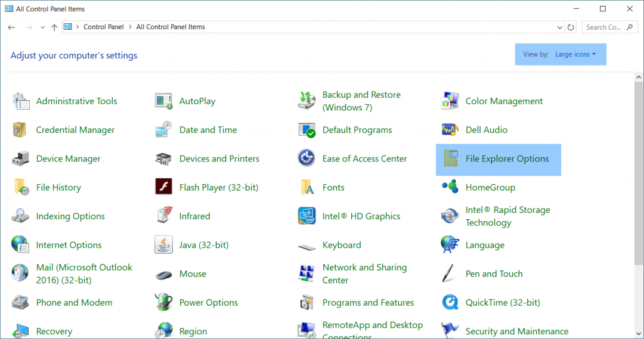
Task: Click the Programs and Features icon
Action: pos(306,303)
